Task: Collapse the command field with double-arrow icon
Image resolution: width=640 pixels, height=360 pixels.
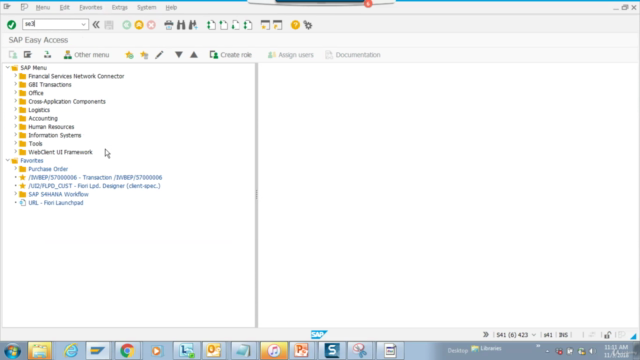Action: pos(96,25)
